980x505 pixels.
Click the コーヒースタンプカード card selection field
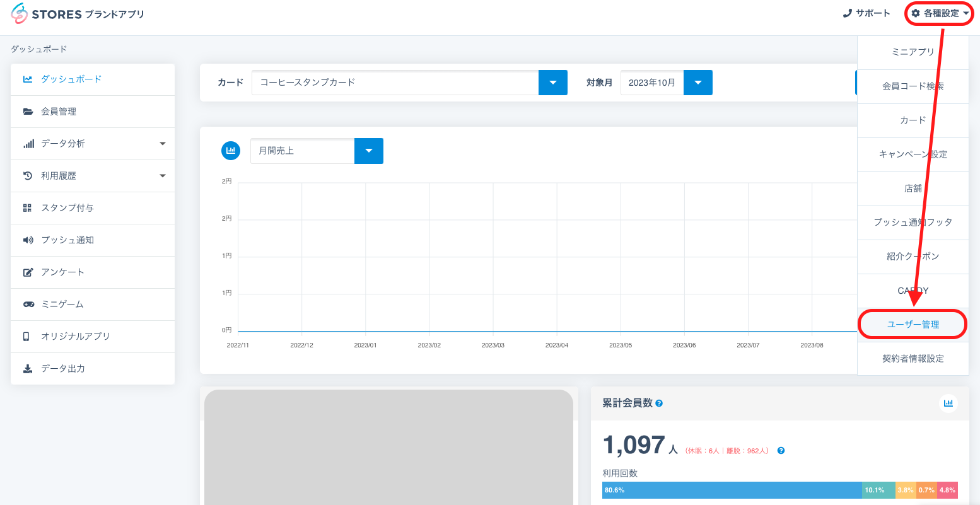pyautogui.click(x=395, y=83)
